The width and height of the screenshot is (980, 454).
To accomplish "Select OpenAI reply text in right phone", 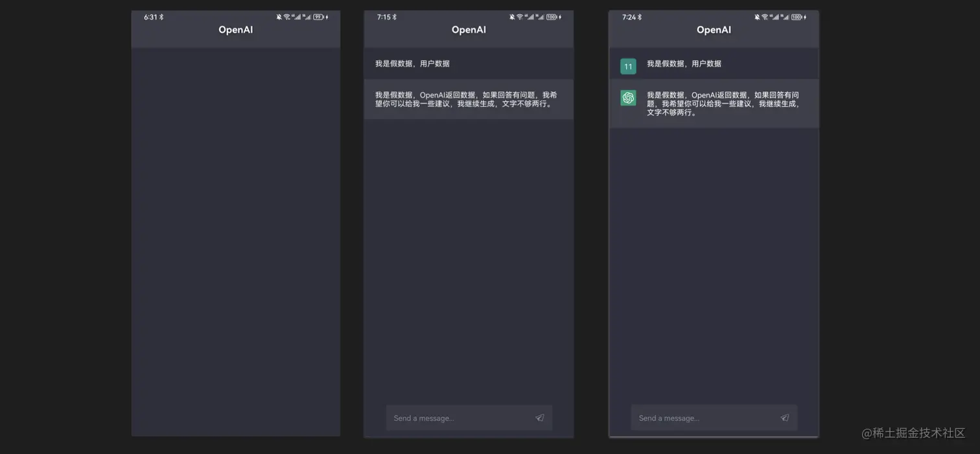I will (723, 104).
